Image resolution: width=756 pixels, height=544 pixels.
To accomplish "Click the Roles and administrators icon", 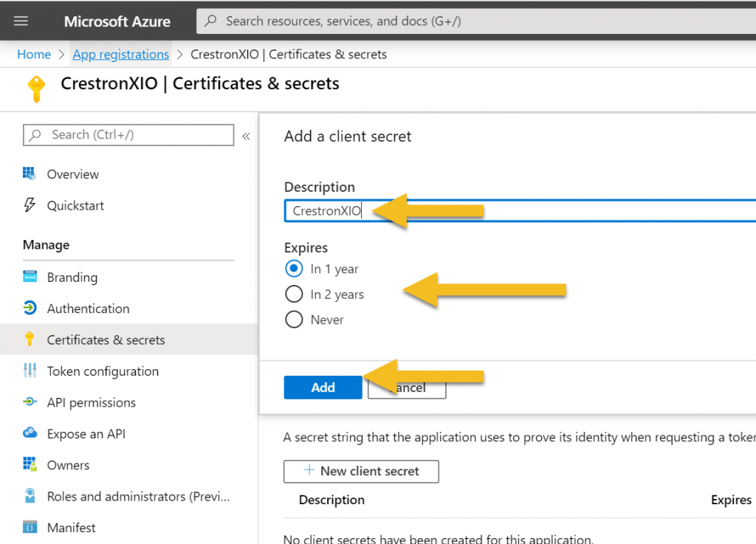I will [30, 495].
